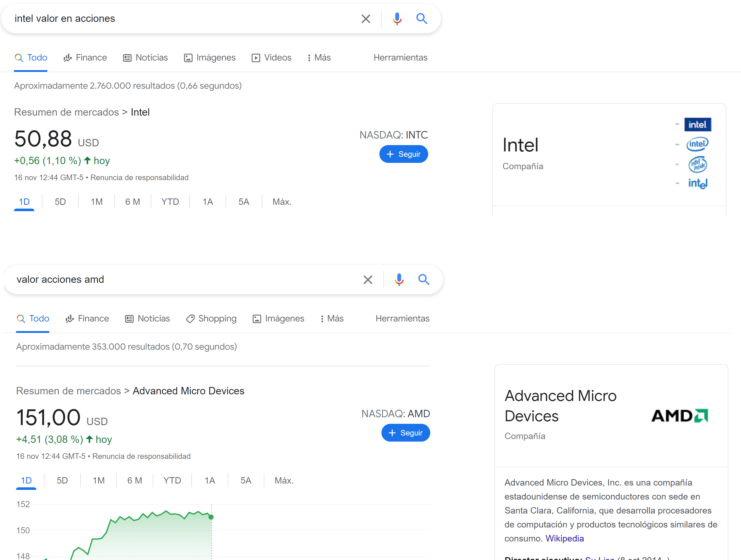Screen dimensions: 741x560
Task: Click the Intel change '+0,56 (1,10 %)'
Action: click(48, 161)
